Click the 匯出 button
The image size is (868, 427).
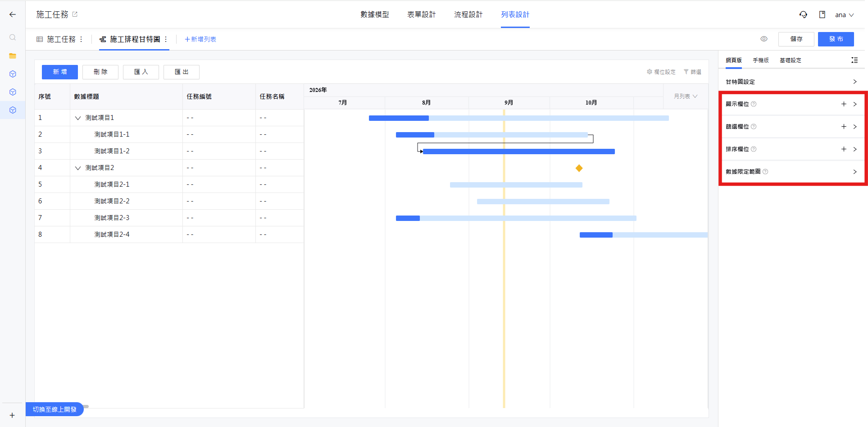click(x=182, y=72)
